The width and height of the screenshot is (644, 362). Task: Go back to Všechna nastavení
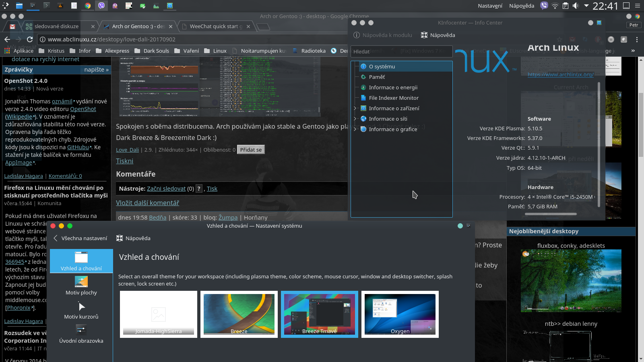[80, 238]
